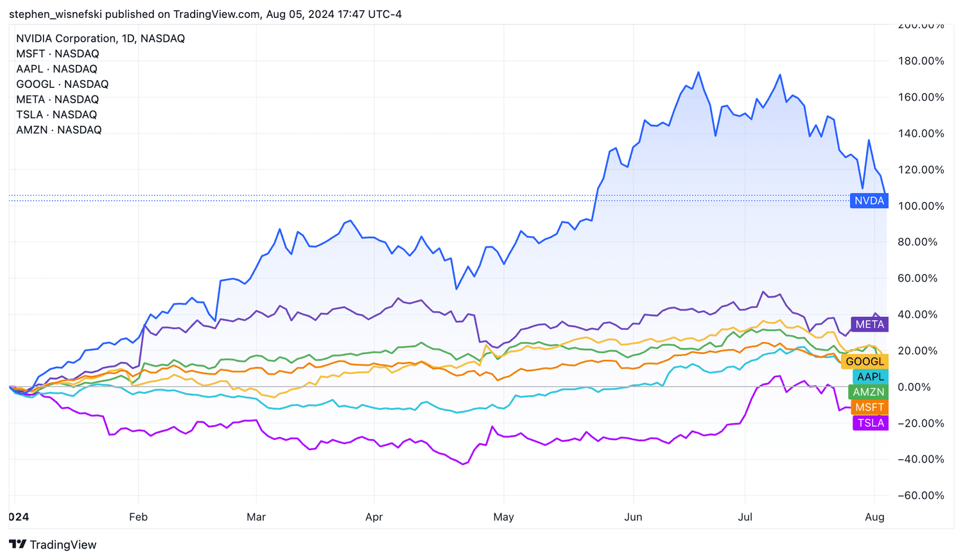Select the META series label tag
The height and width of the screenshot is (560, 963).
coord(869,325)
